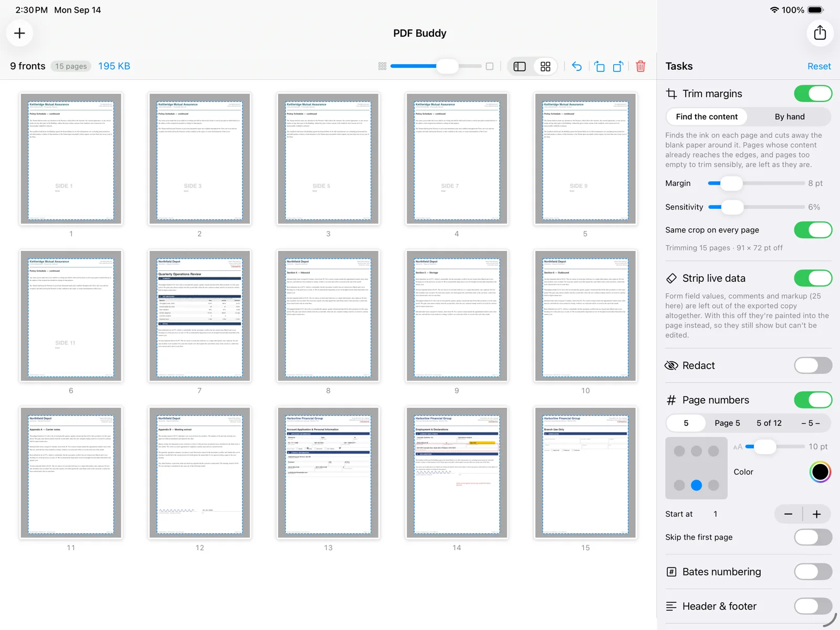Rotate pages right
Image resolution: width=840 pixels, height=630 pixels.
click(618, 66)
